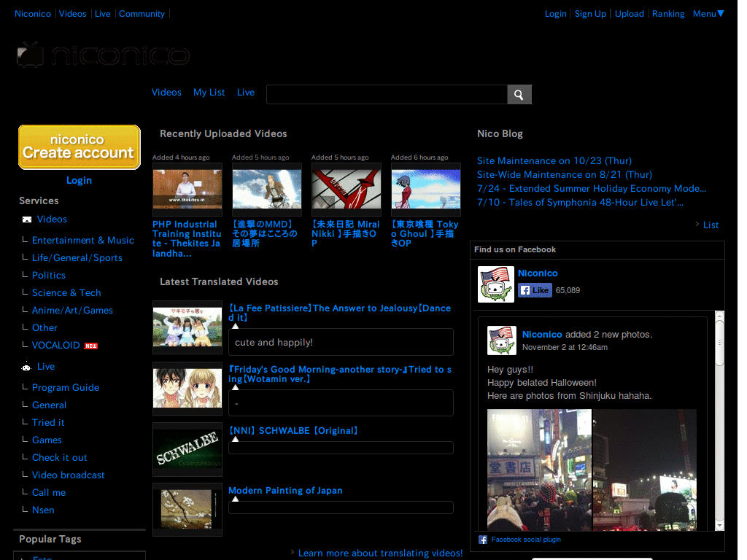The height and width of the screenshot is (560, 747).
Task: Select the Live search tab
Action: 246,93
